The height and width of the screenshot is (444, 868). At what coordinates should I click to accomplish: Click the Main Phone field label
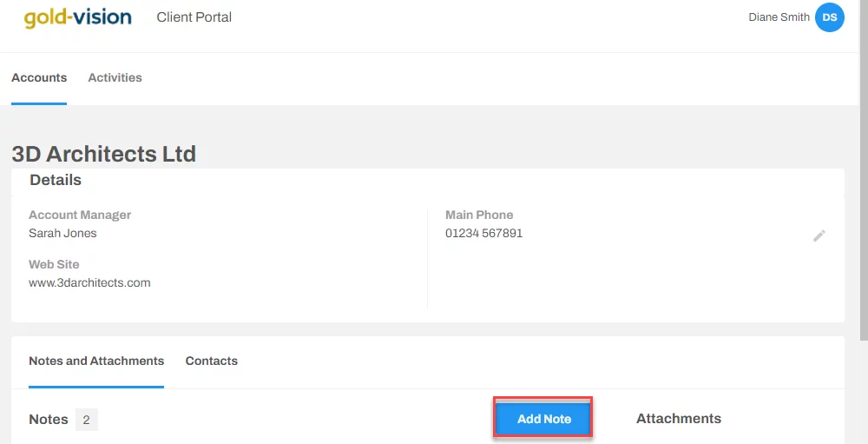479,215
